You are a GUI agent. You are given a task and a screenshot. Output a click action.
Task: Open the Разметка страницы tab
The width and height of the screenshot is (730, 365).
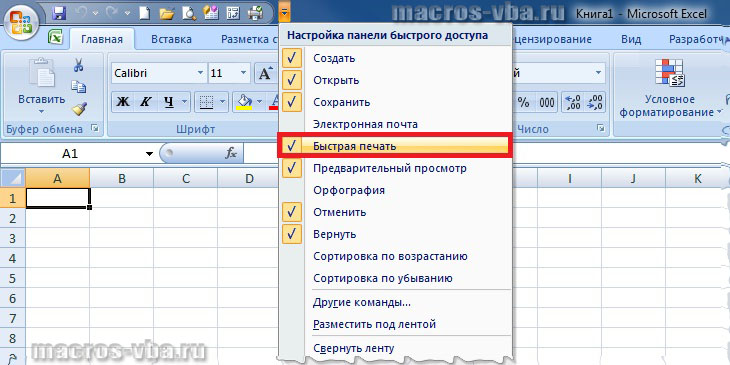(249, 40)
